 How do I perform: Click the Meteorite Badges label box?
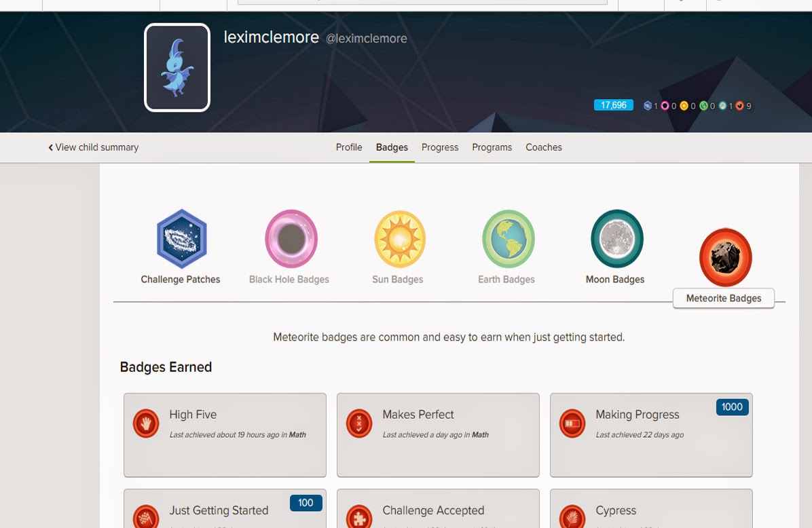[724, 298]
